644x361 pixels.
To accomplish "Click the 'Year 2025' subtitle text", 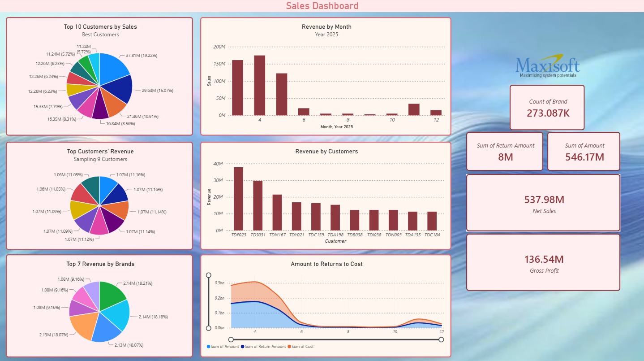I will pyautogui.click(x=326, y=35).
